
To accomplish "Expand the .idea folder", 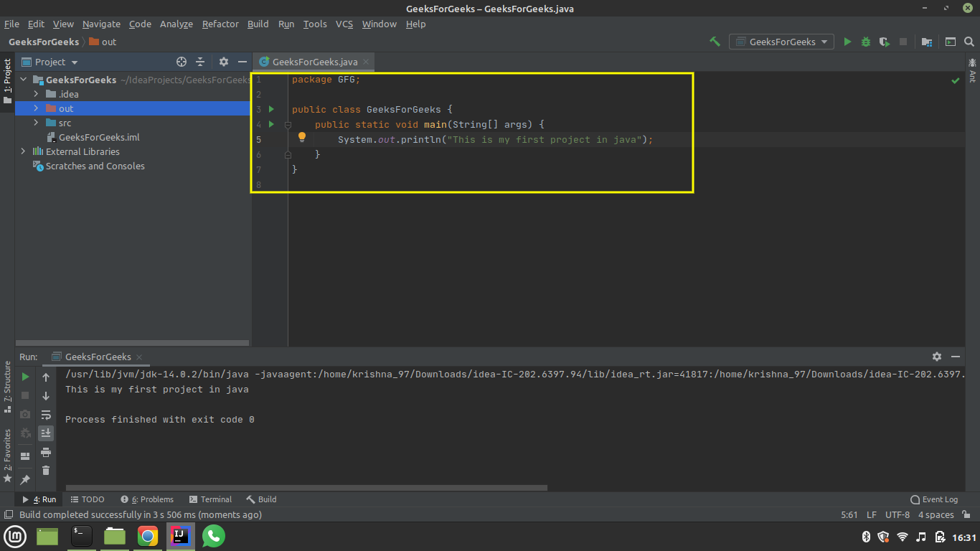I will pyautogui.click(x=36, y=94).
